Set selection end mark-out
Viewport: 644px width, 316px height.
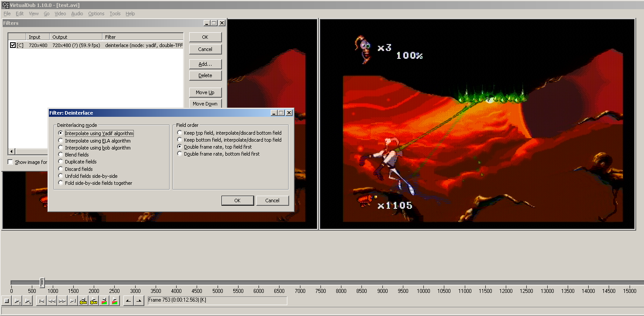[x=139, y=301]
